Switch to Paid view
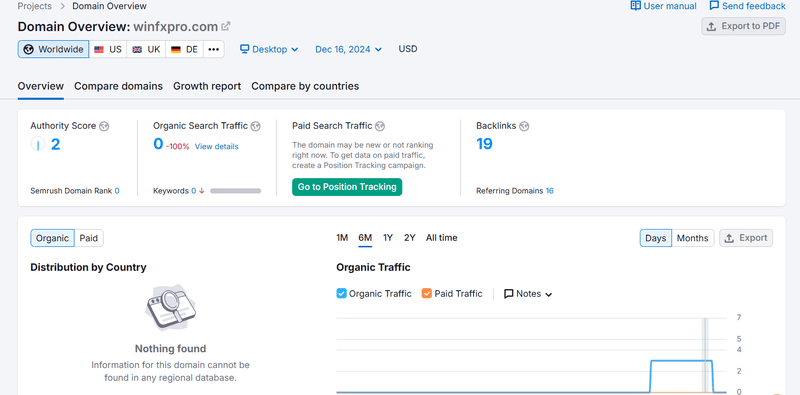 tap(89, 238)
